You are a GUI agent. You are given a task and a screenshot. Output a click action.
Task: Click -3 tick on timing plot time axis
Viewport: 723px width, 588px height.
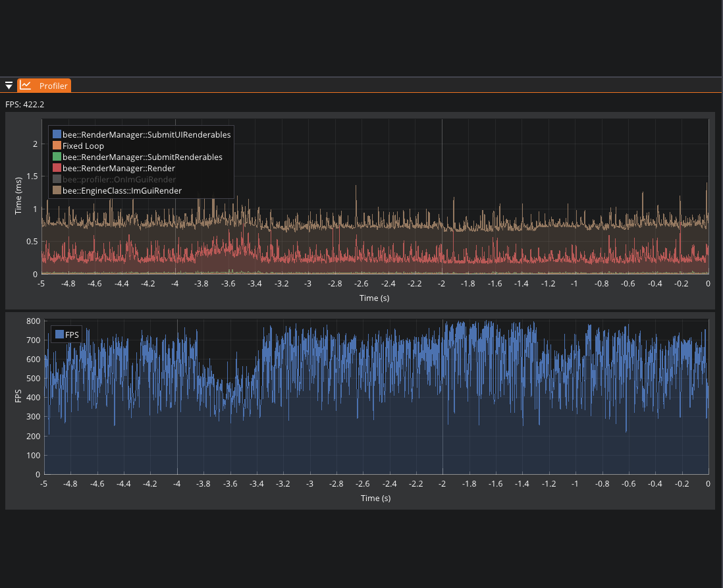coord(308,284)
